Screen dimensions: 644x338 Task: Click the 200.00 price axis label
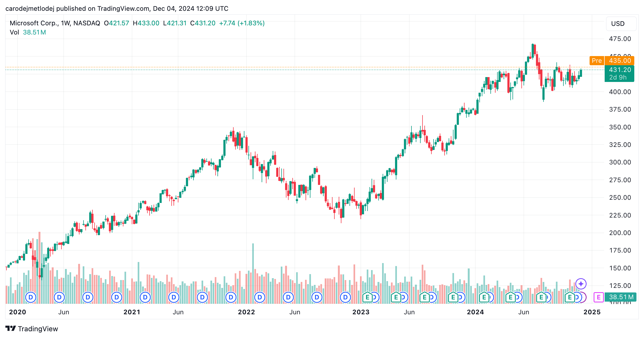click(620, 233)
